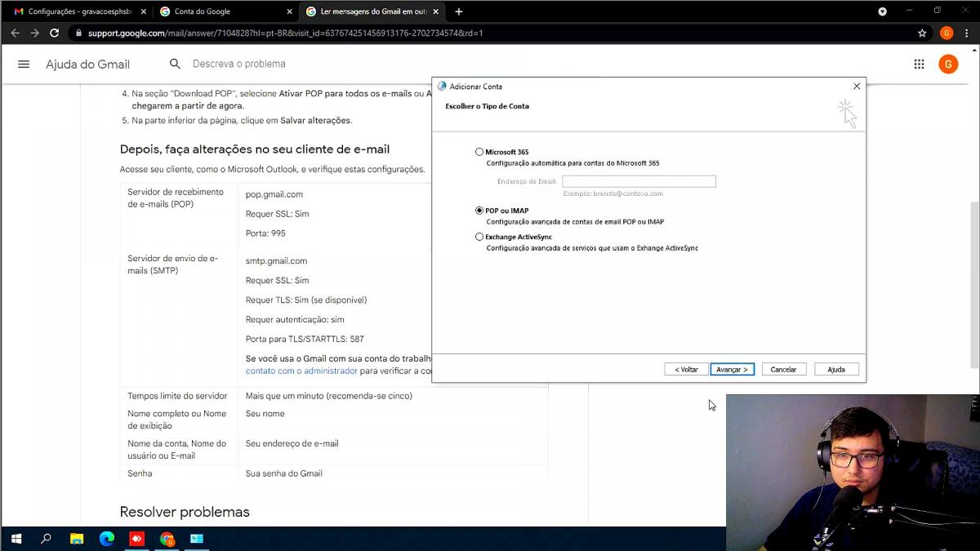Click the Servidor de recebimento de e-mails label
This screenshot has width=980, height=551.
(176, 198)
